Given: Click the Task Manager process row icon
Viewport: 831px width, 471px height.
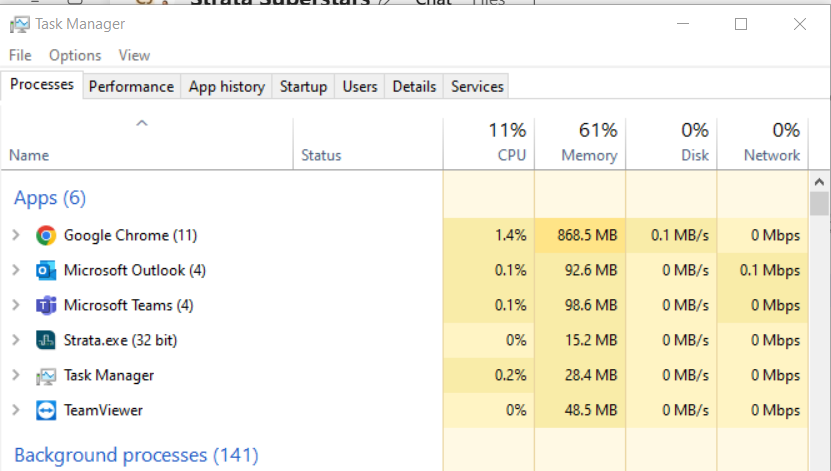Looking at the screenshot, I should [45, 376].
